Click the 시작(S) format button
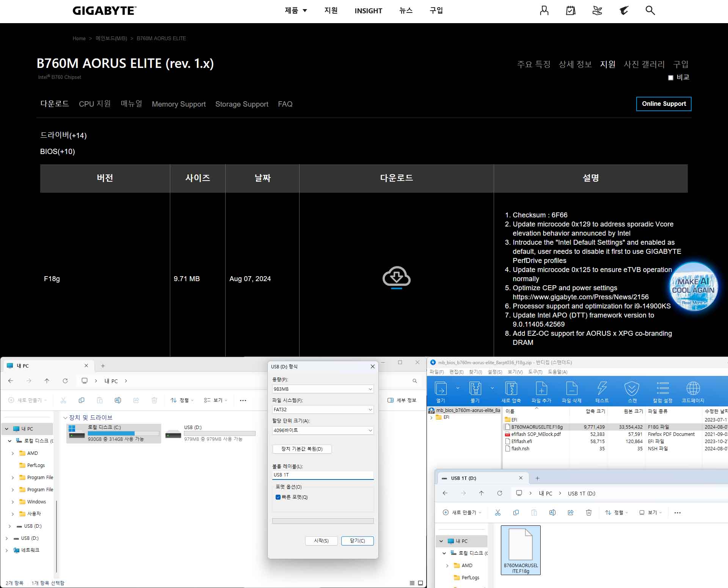Screen dimensions: 728x588 click(321, 541)
